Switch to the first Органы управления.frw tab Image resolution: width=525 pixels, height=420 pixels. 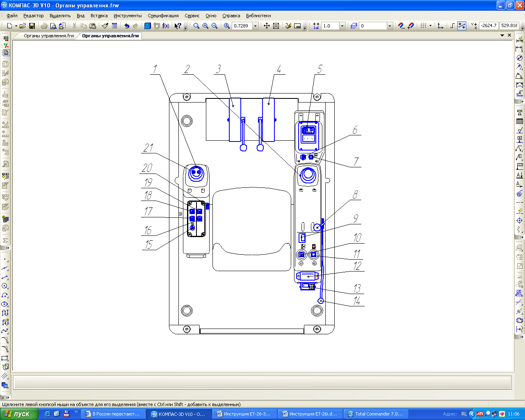[49, 36]
